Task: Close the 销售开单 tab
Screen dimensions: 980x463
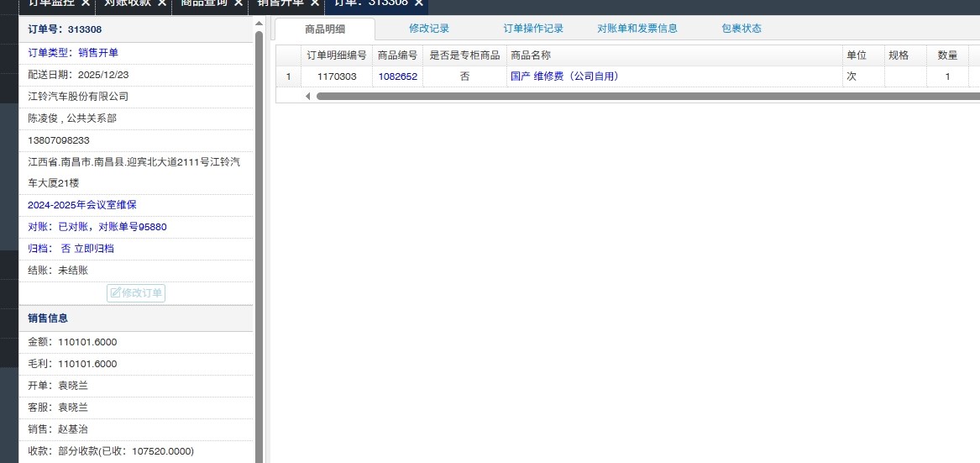Action: [x=315, y=3]
